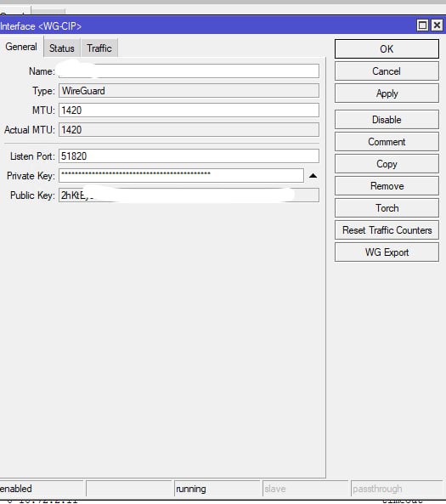Screen dimensions: 446x504
Task: Select the General tab
Action: tap(21, 47)
